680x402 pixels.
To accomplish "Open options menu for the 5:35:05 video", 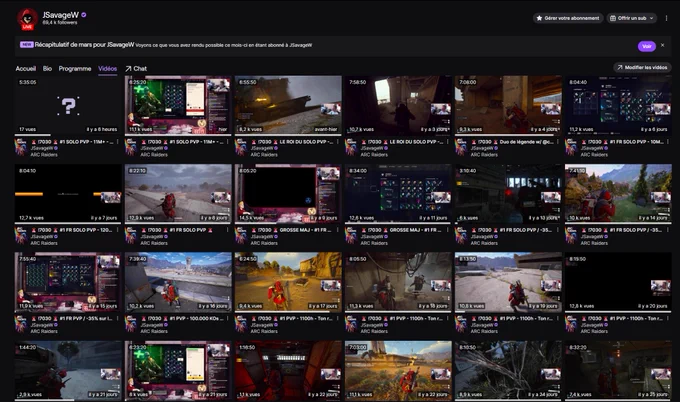I will (x=118, y=142).
